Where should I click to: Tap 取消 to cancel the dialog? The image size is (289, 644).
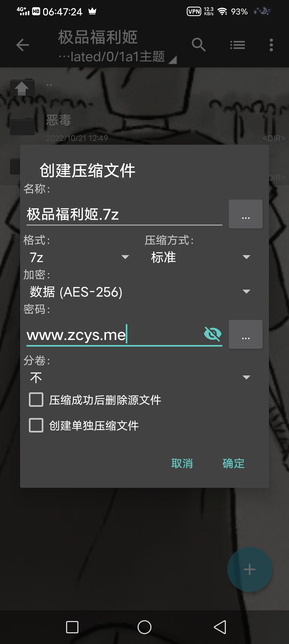click(182, 463)
